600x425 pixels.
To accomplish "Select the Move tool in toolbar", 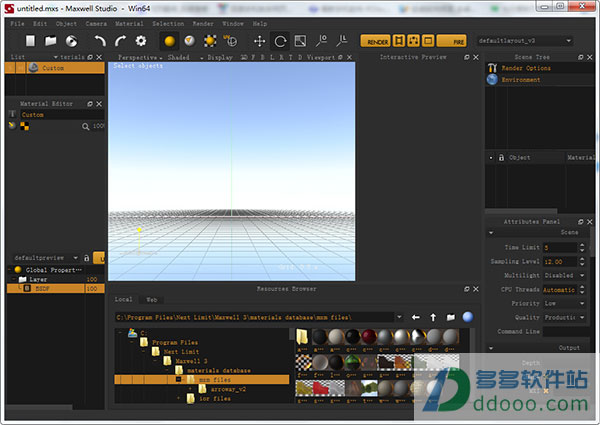I will coord(260,41).
